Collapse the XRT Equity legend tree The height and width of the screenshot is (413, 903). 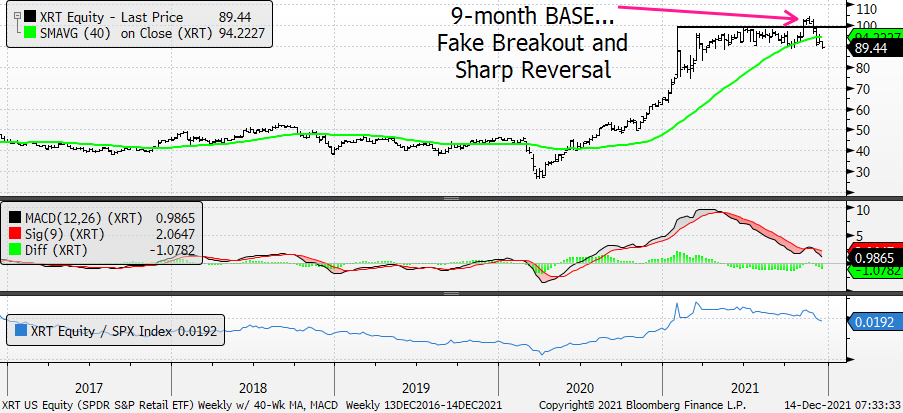click(17, 17)
